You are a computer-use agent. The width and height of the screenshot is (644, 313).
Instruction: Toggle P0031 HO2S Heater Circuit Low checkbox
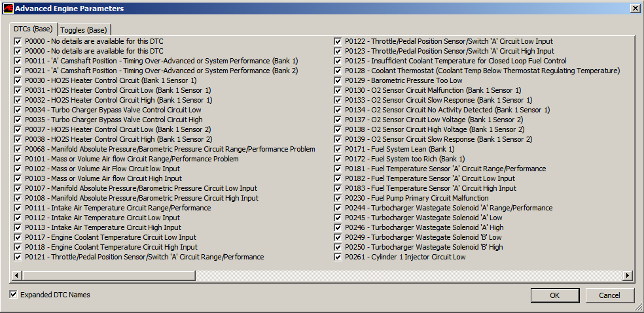tap(18, 90)
